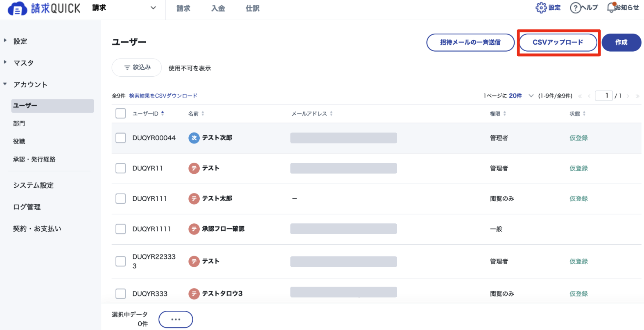Screen dimensions: 644x330
Task: Click the CSVアップロード button
Action: click(558, 43)
